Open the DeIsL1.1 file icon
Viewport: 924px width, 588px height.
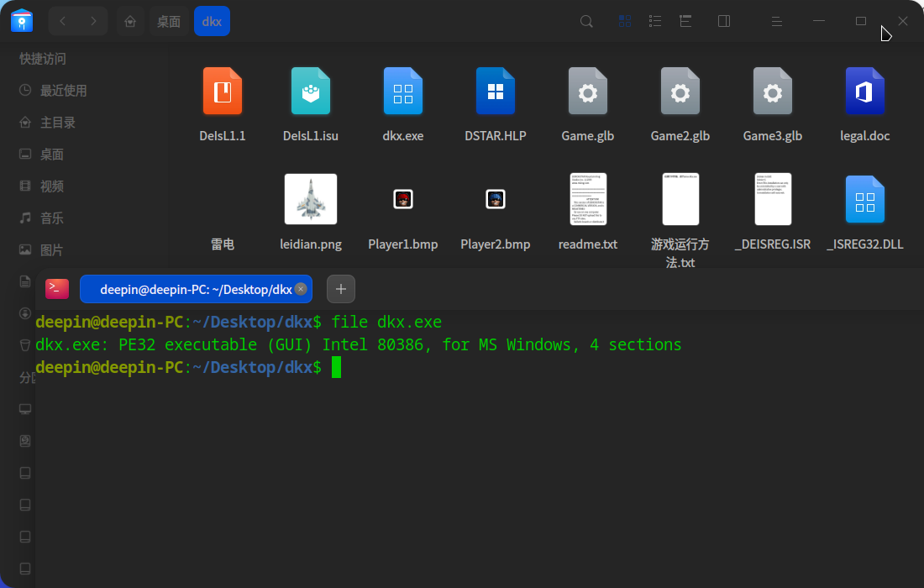point(223,92)
